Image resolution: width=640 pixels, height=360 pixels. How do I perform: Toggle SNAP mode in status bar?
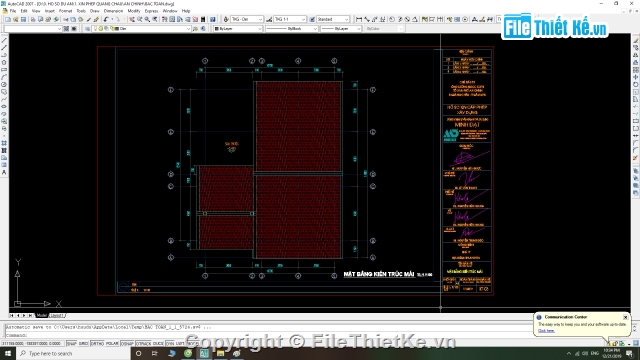[71, 344]
